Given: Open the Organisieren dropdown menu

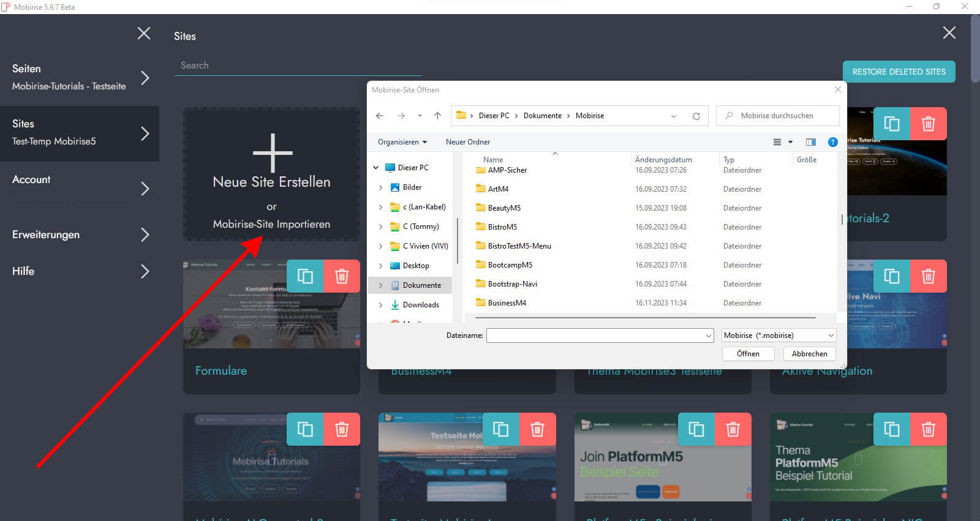Looking at the screenshot, I should tap(402, 142).
